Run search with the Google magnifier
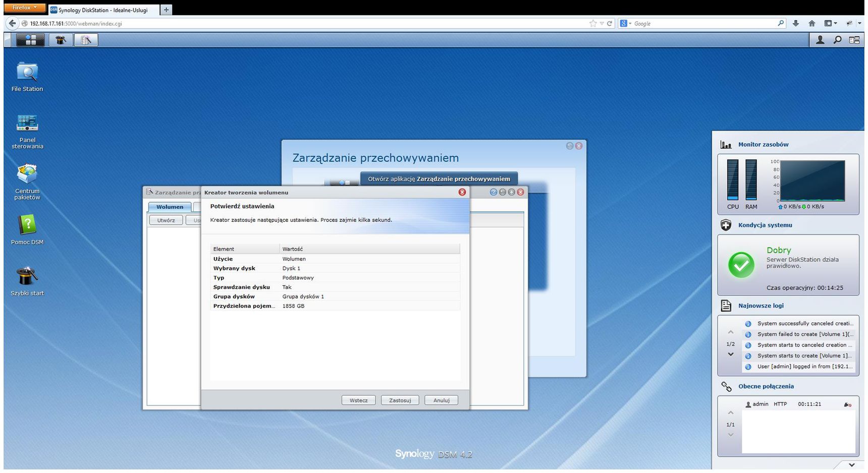The height and width of the screenshot is (473, 868). tap(781, 23)
